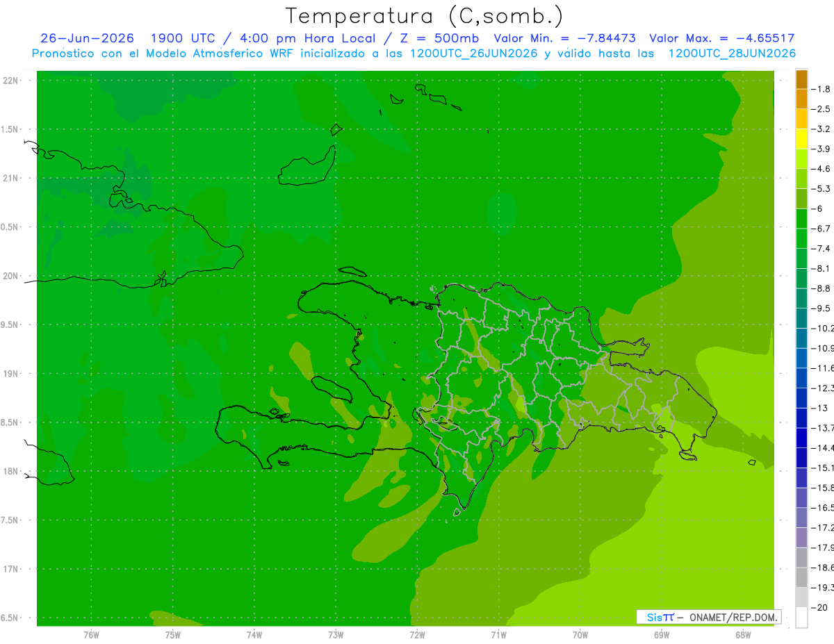Select the date '26-Jun-2026' in header
Screen dimensions: 834x644
point(87,38)
